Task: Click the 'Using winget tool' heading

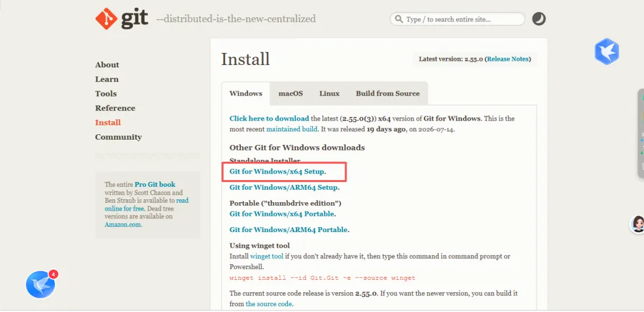Action: [259, 246]
